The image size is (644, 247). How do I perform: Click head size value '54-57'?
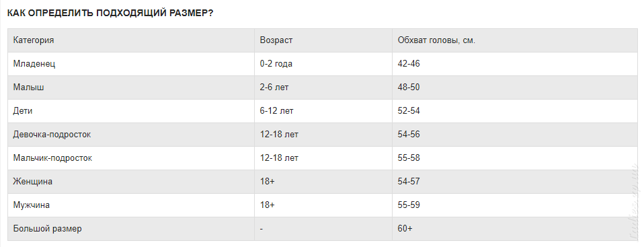coord(409,182)
